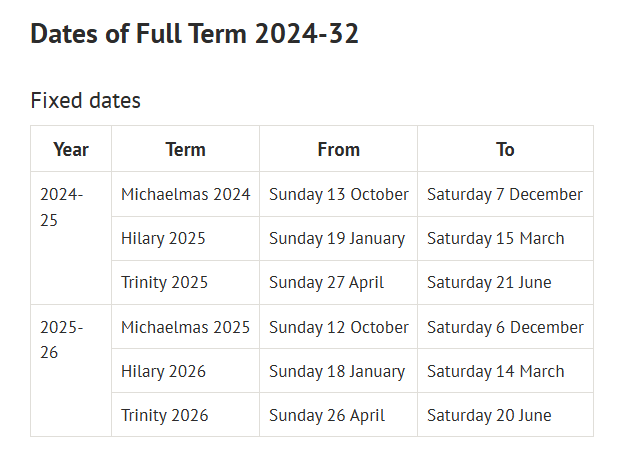619x464 pixels.
Task: Select the "Year" column header
Action: (71, 149)
